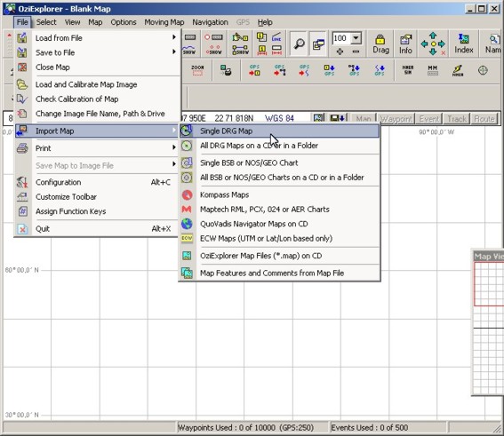Click the small zoom-out minus icon under 100
This screenshot has width=504, height=436.
tap(356, 52)
